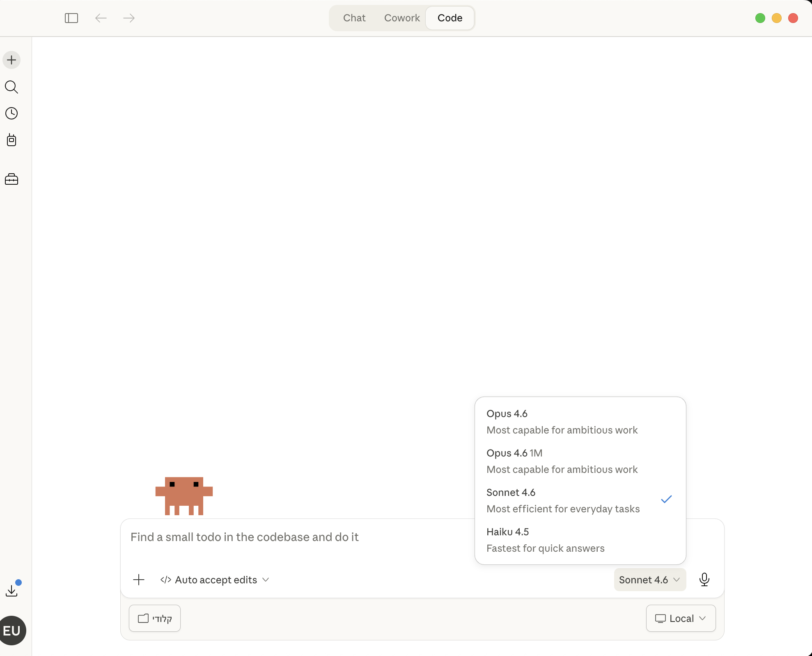The image size is (812, 656).
Task: Click the toolbox icon in the sidebar
Action: coord(11,179)
